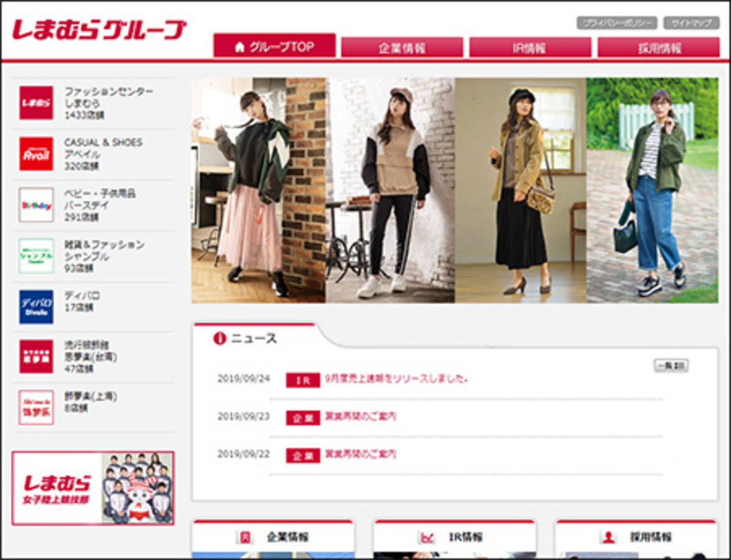Open the bottom 企業情報 card heading
731x560 pixels.
(288, 537)
